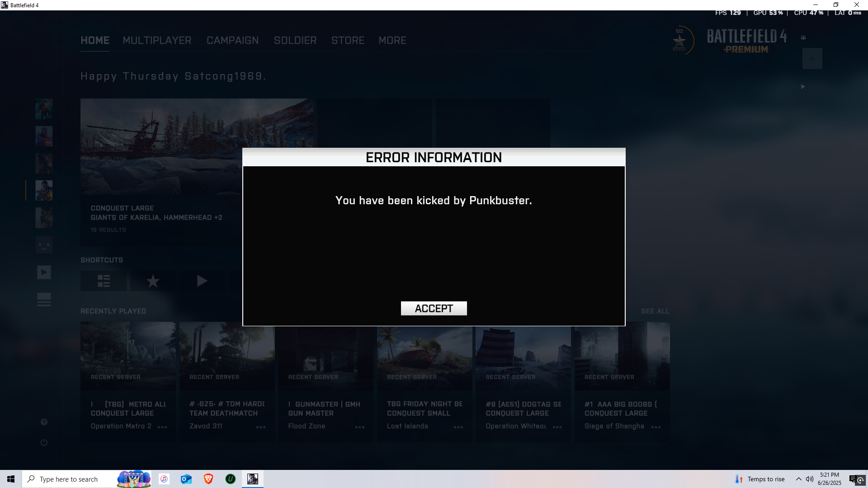Show hidden system tray icons
This screenshot has height=488, width=868.
click(799, 479)
